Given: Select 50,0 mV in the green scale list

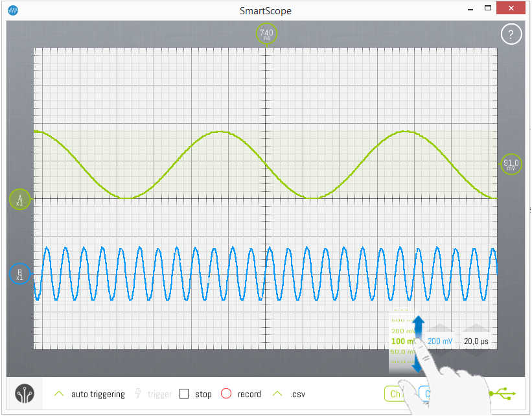Looking at the screenshot, I should point(400,352).
